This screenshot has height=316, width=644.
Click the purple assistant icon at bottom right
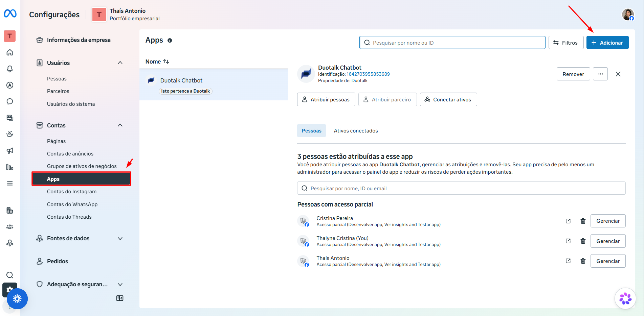pos(625,298)
